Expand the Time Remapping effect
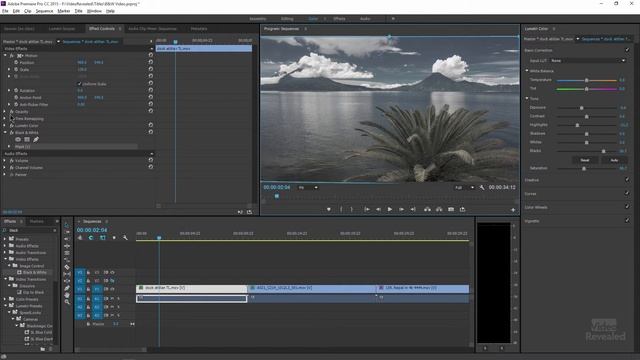Image resolution: width=640 pixels, height=360 pixels. [x=5, y=118]
